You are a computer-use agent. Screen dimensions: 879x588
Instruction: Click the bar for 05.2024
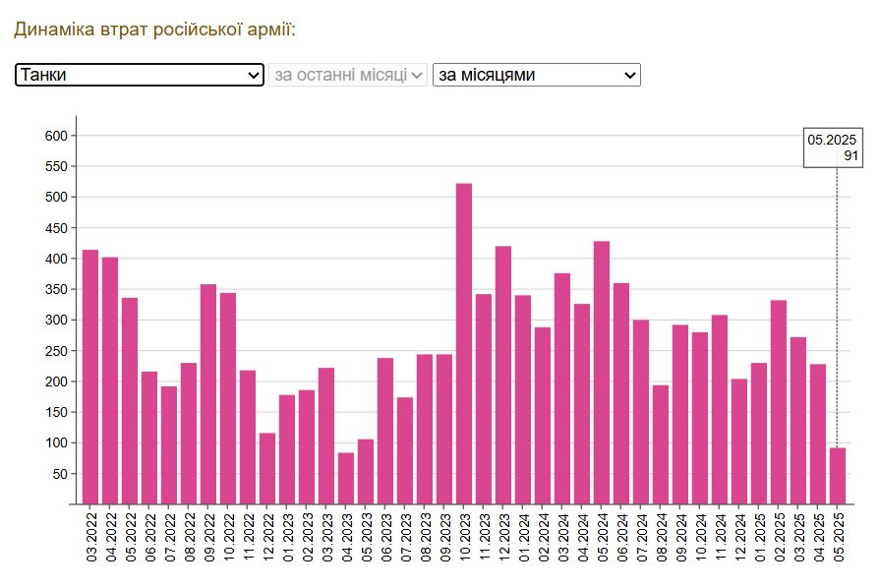click(x=602, y=373)
